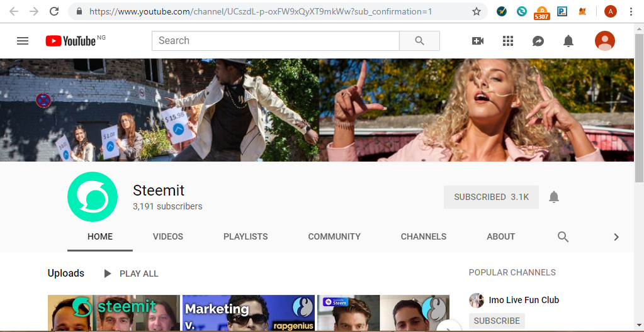Click the browser forward arrow
The image size is (644, 332).
tap(34, 11)
